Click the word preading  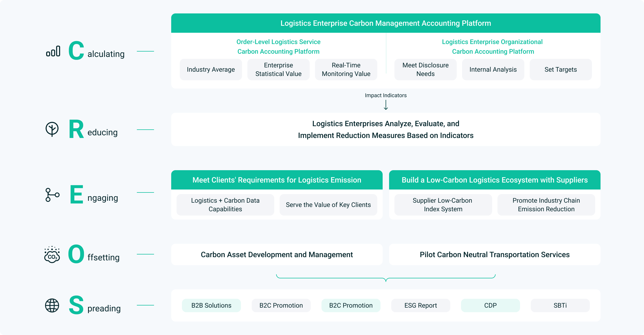(104, 309)
